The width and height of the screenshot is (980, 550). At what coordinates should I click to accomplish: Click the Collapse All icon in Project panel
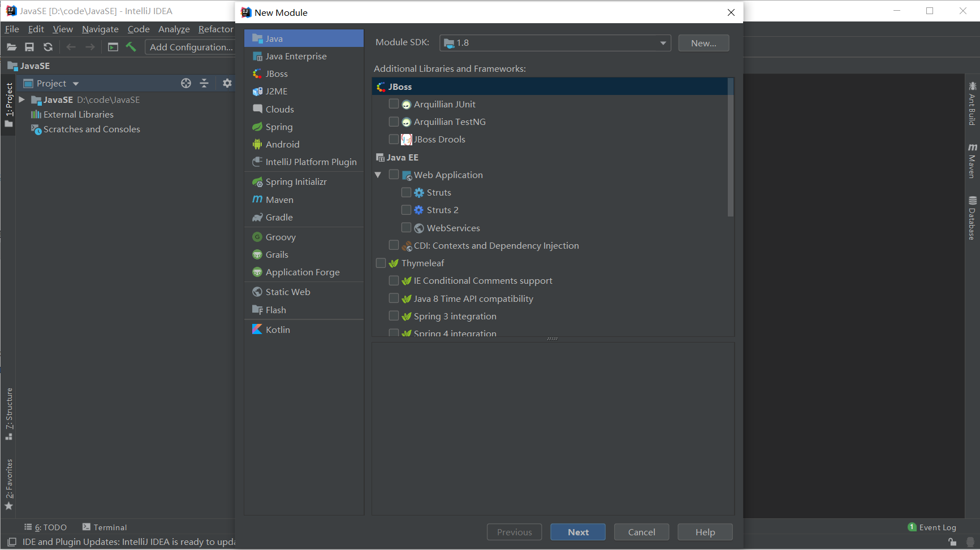pyautogui.click(x=204, y=83)
